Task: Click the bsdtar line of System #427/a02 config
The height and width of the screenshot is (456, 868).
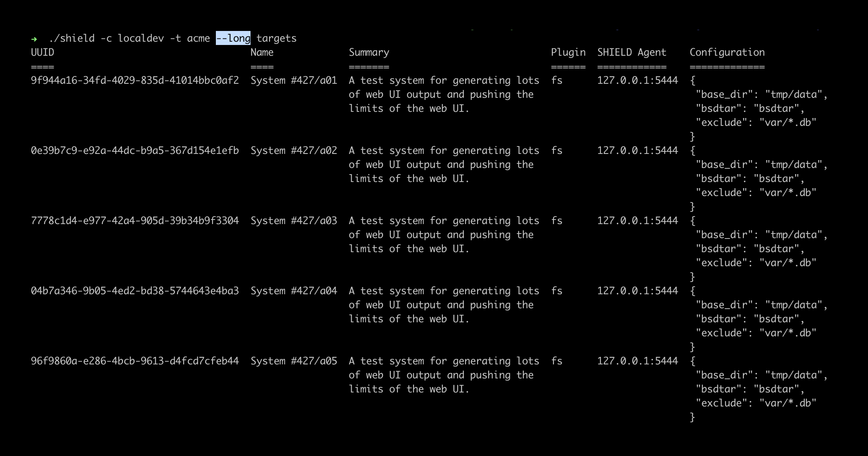Action: coord(750,179)
